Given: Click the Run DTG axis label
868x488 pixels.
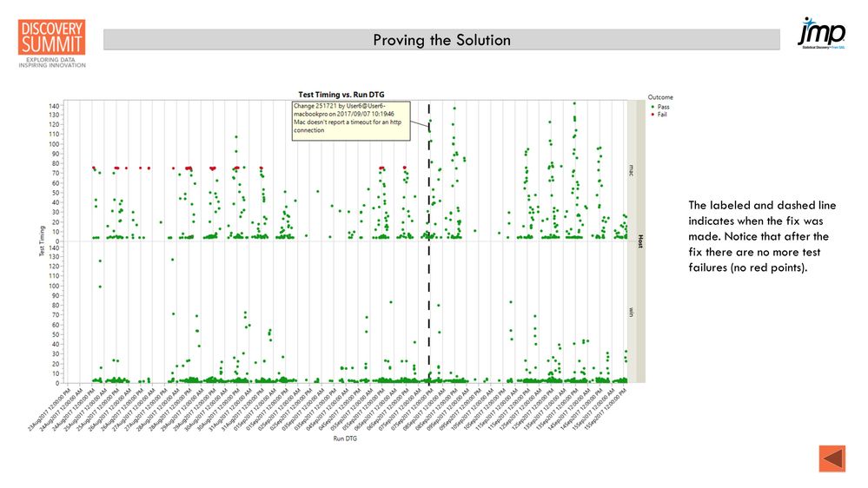Looking at the screenshot, I should [x=345, y=439].
